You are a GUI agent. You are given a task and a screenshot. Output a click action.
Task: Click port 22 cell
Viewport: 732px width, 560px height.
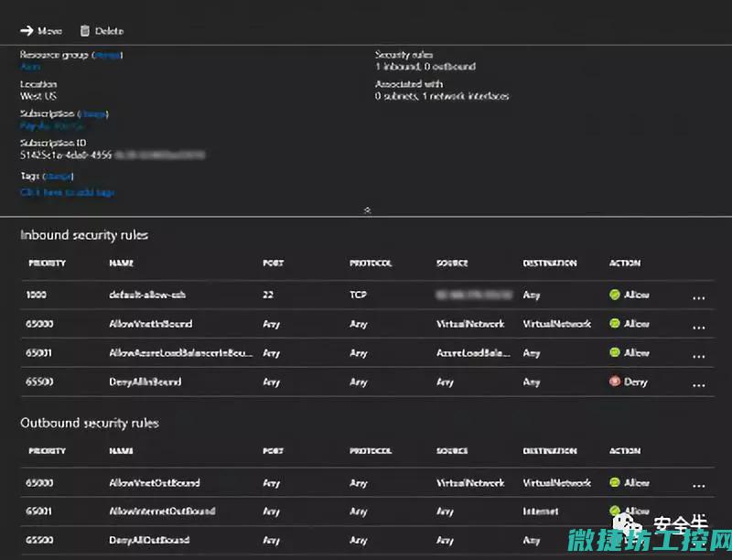pos(268,295)
